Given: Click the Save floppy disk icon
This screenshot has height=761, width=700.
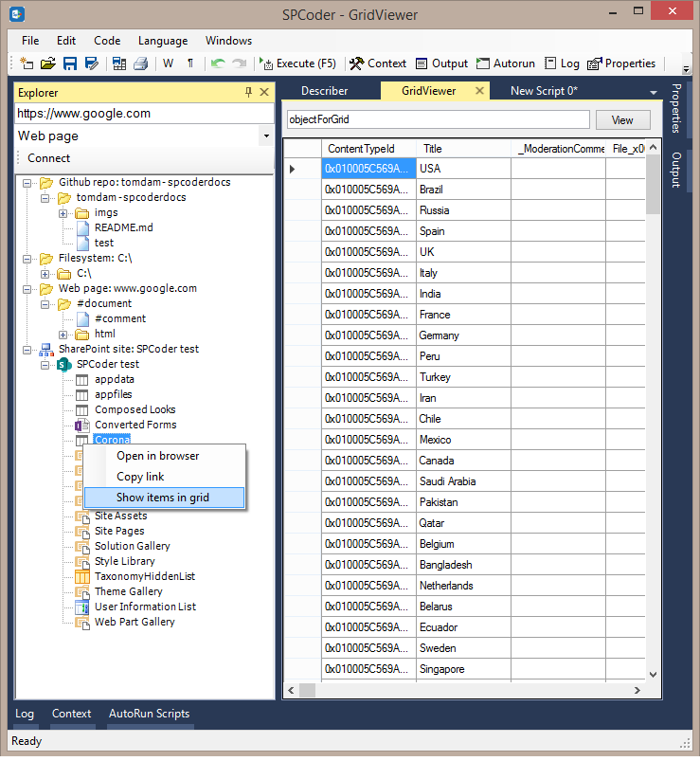Looking at the screenshot, I should tap(70, 63).
